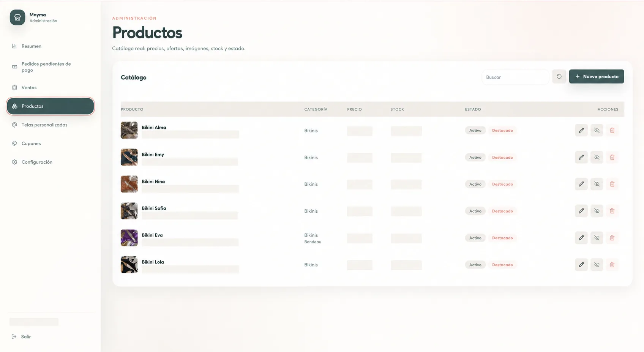The image size is (644, 352).
Task: Click the Ventas clipboard icon
Action: [14, 87]
